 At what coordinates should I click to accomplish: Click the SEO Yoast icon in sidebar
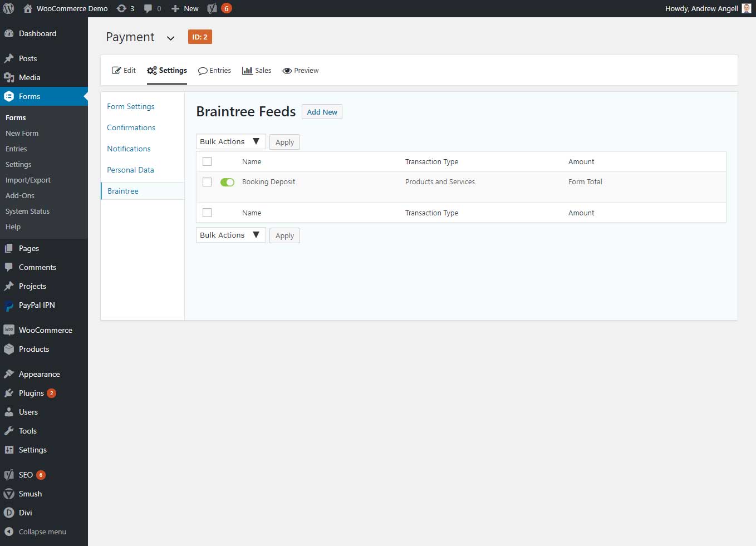pyautogui.click(x=9, y=475)
